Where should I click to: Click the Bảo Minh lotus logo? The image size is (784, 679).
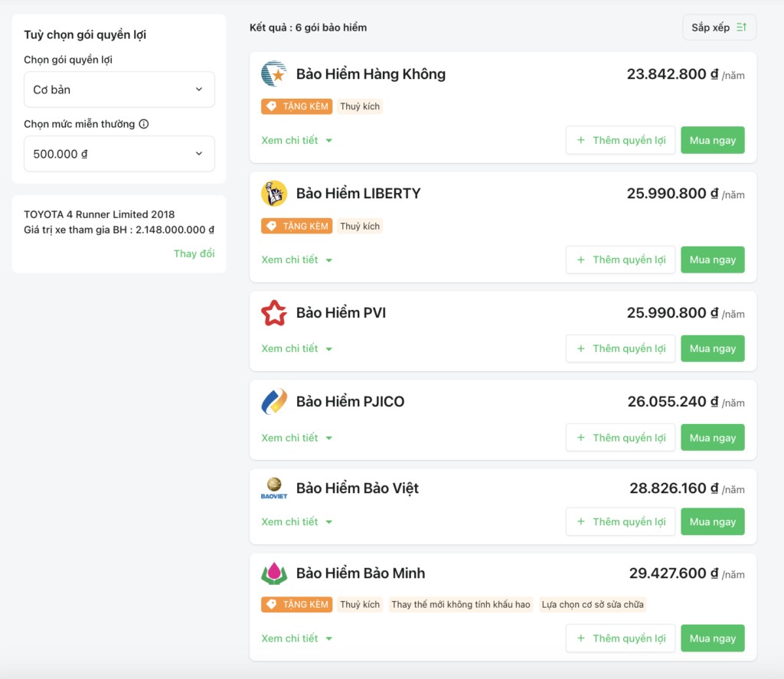[x=274, y=573]
